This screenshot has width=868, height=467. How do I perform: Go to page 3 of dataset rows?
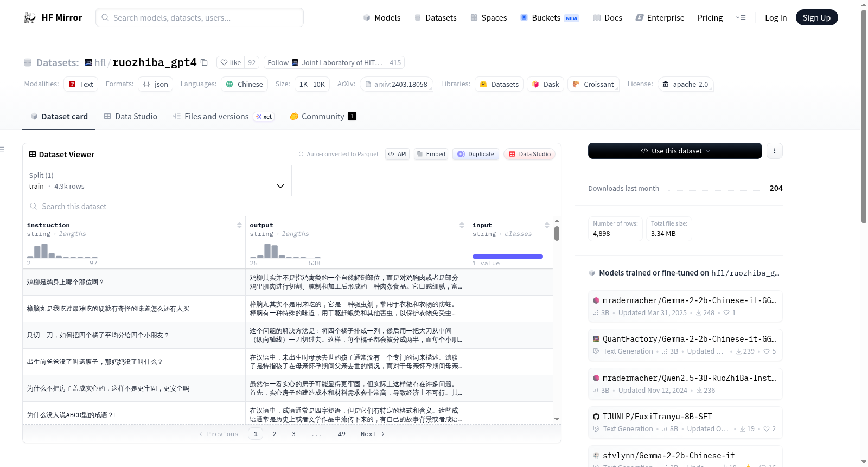(293, 434)
